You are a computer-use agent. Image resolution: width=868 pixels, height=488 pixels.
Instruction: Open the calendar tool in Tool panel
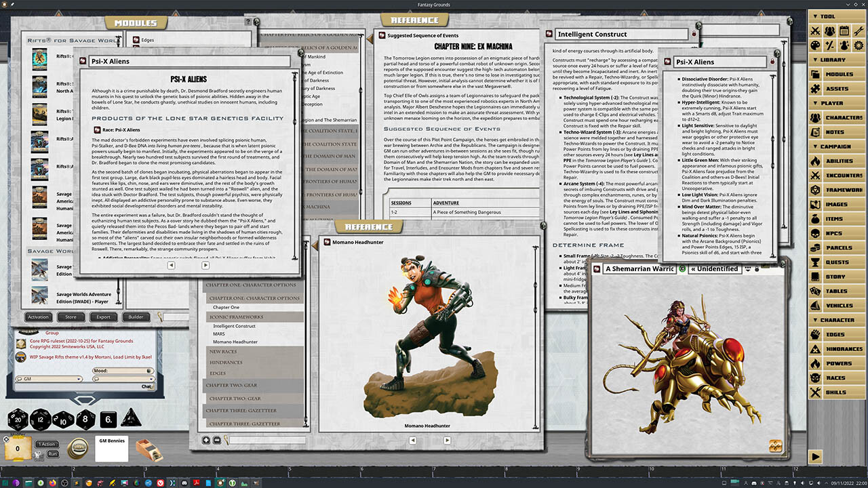pos(844,31)
